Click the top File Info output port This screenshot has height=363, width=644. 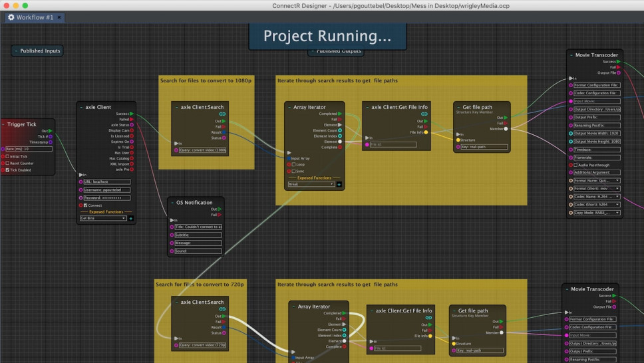(426, 132)
